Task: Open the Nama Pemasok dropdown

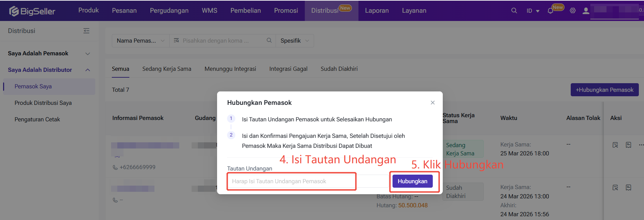Action: [140, 41]
